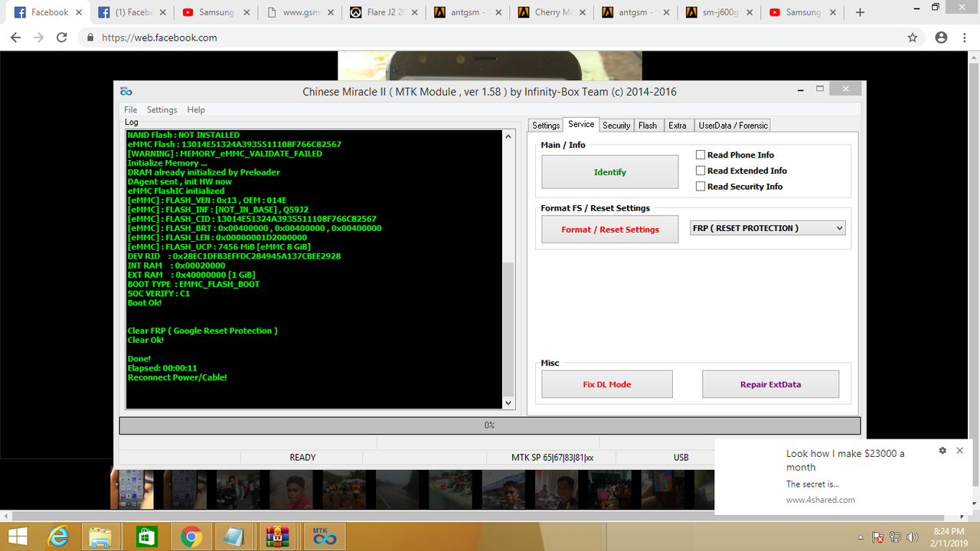The image size is (980, 551).
Task: Click the log scroll-up arrow
Action: tap(509, 136)
